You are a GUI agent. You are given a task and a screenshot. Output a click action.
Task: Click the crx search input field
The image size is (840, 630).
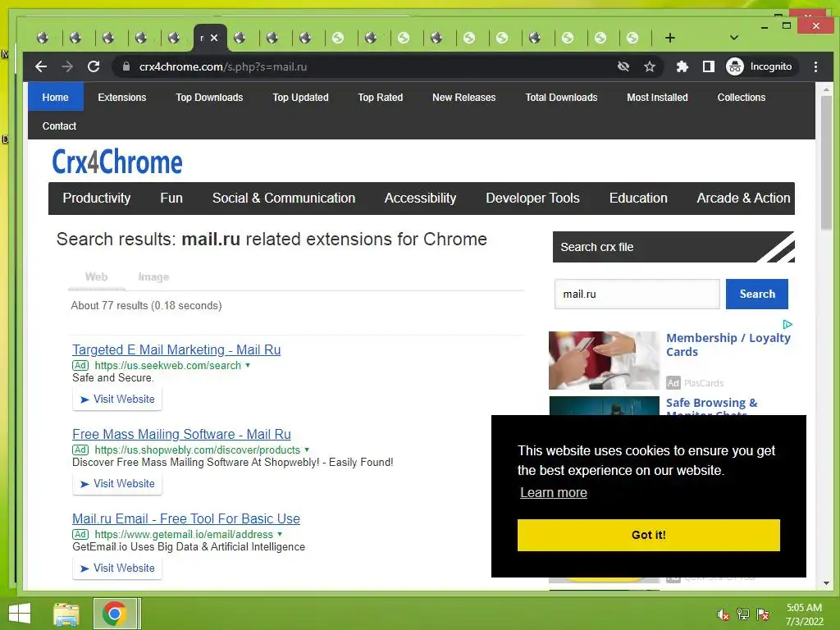(x=637, y=294)
